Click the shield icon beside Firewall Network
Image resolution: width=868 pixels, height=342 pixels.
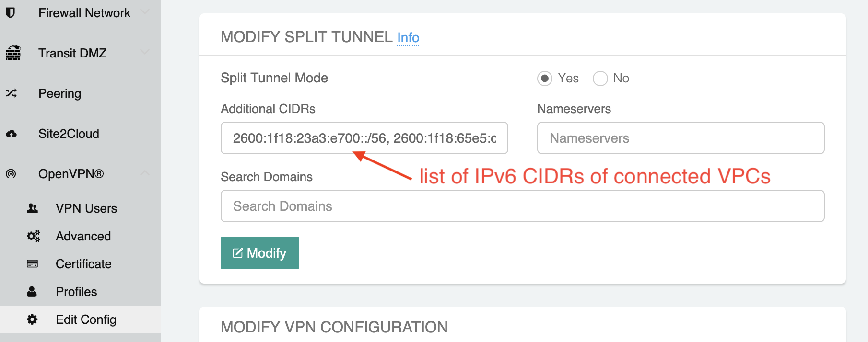coord(11,12)
